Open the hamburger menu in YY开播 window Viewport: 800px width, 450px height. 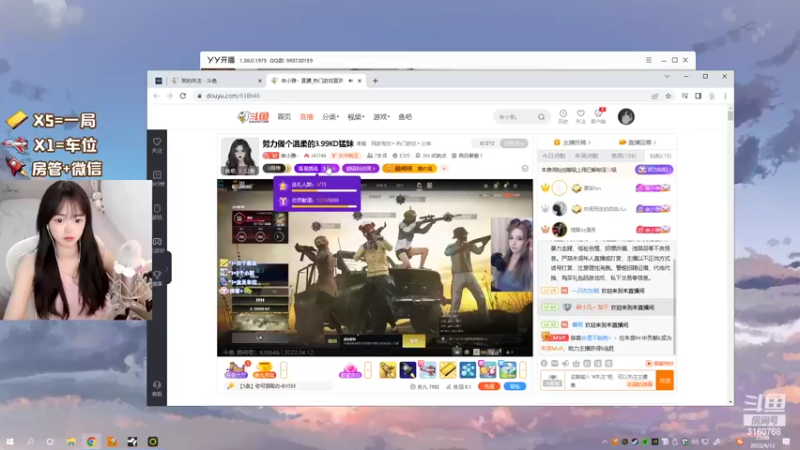click(648, 60)
